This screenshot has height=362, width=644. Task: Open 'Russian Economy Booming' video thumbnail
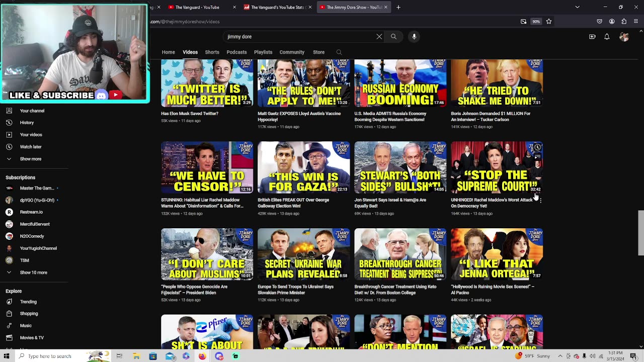[x=400, y=83]
